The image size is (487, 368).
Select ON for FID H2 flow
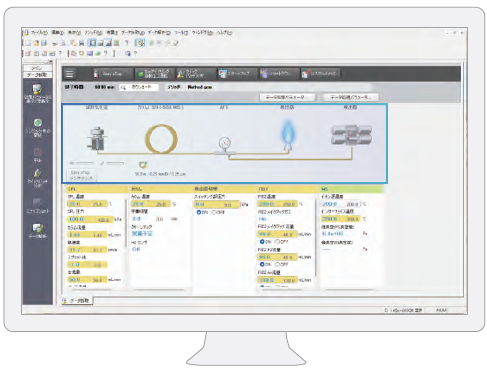[x=266, y=264]
